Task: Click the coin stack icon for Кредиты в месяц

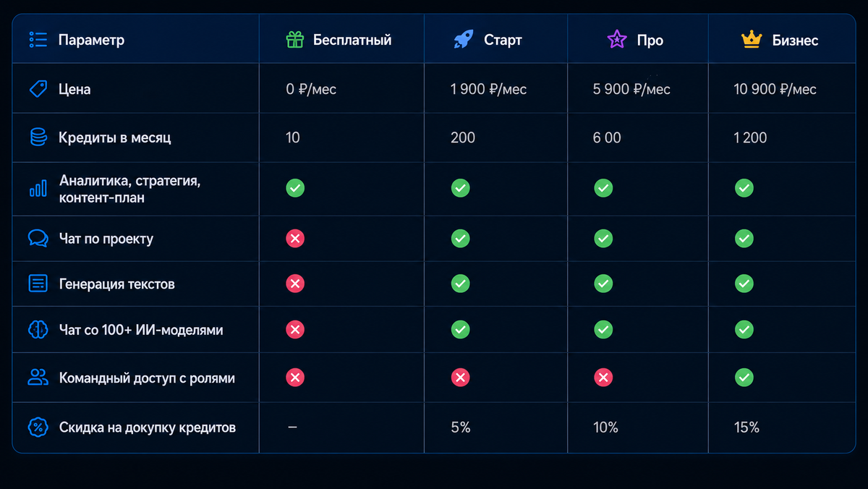Action: coord(38,137)
